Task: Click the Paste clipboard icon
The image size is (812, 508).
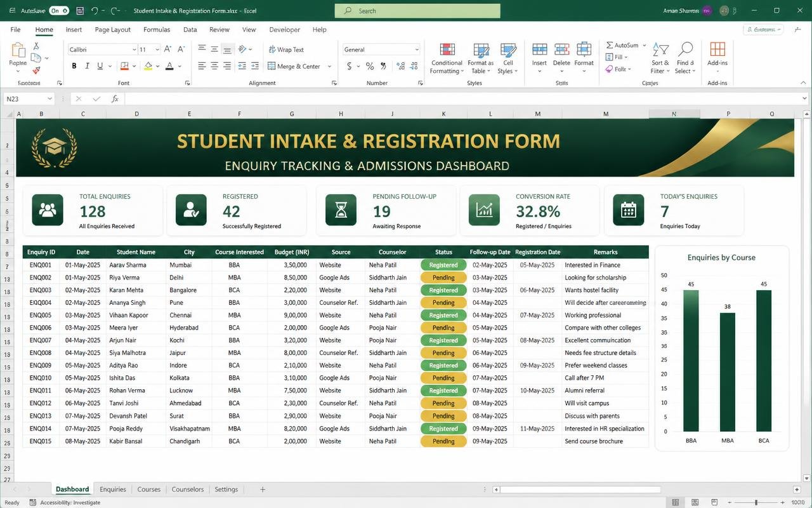Action: (x=18, y=51)
